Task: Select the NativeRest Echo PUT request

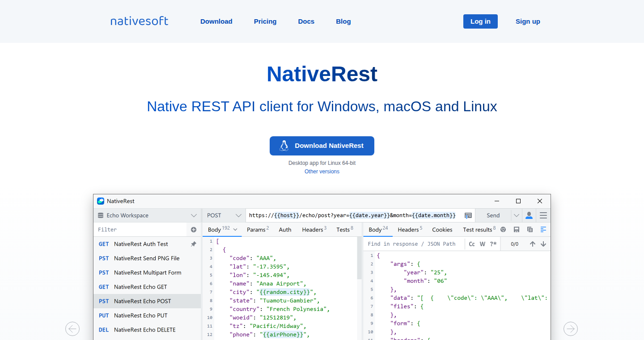Action: [148, 315]
